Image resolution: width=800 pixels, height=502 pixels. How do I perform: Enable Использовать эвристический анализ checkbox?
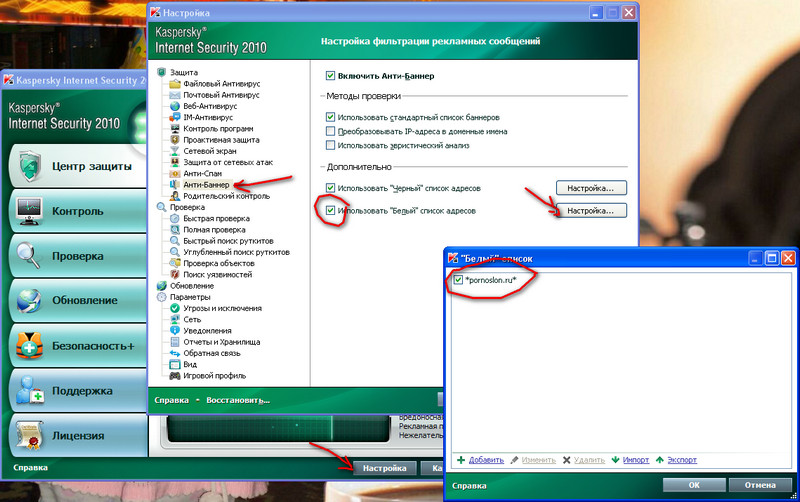click(330, 145)
